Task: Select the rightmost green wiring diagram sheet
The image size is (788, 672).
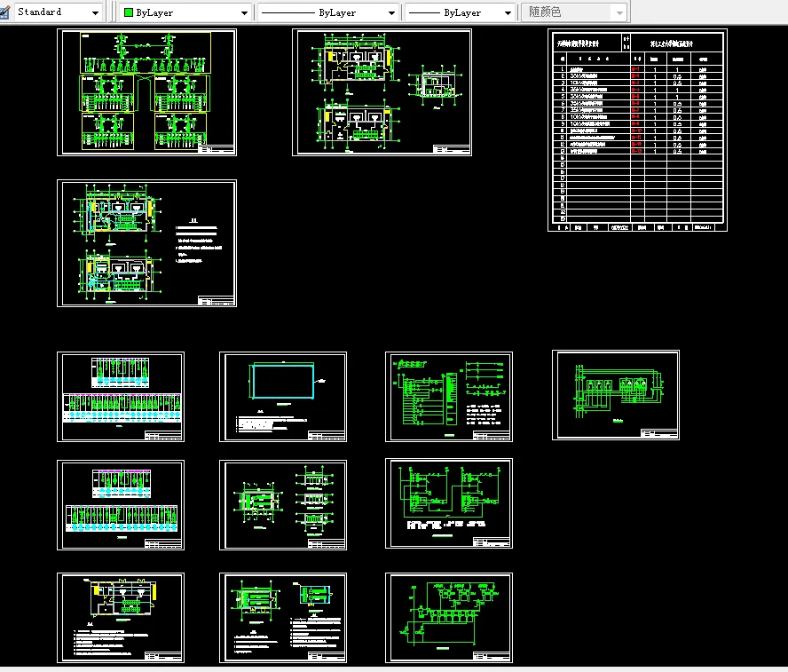Action: coord(616,395)
